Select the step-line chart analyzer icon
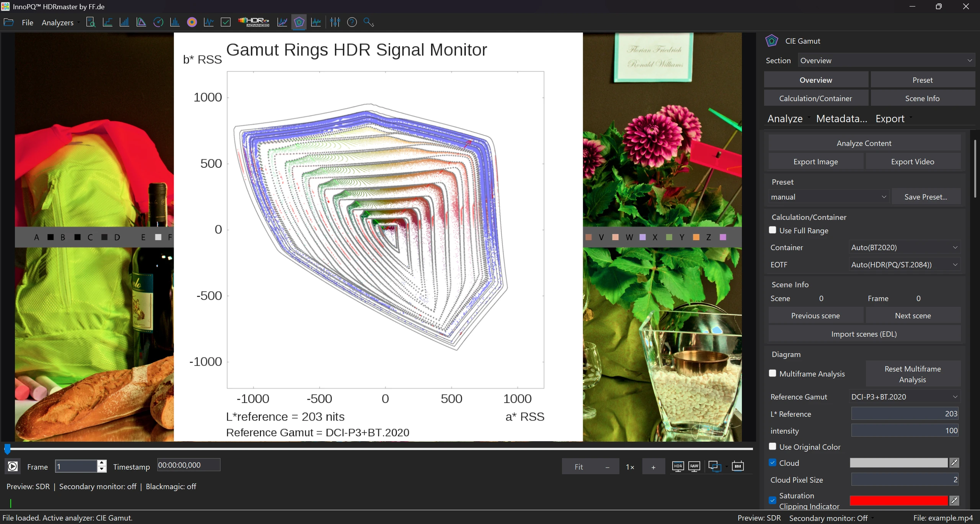This screenshot has width=980, height=524. coord(108,22)
